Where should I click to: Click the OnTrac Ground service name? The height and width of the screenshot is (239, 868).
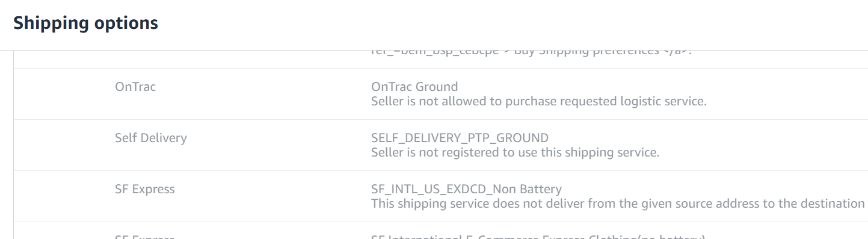(x=414, y=87)
